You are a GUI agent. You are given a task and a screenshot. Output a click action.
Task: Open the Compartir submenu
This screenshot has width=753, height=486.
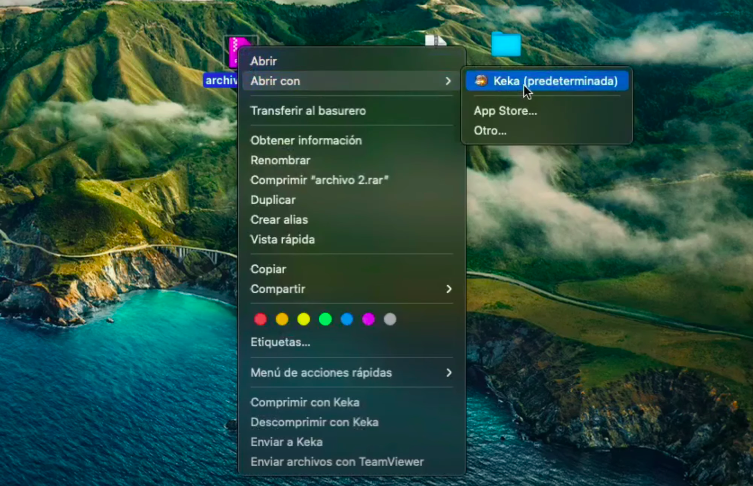click(x=352, y=289)
